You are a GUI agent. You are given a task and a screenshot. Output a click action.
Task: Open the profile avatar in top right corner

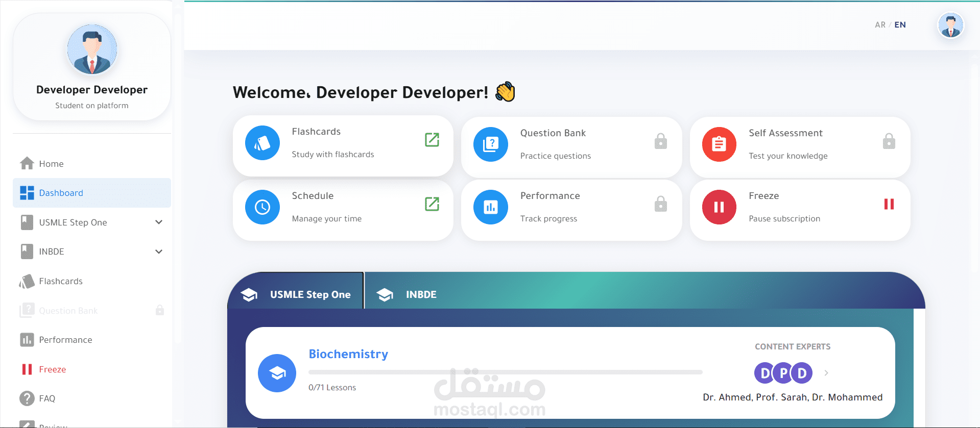[951, 25]
